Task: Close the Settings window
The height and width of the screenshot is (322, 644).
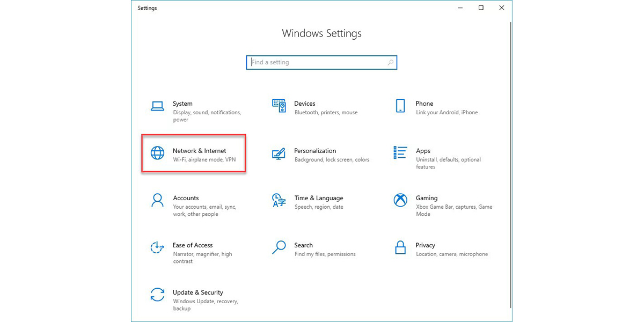Action: coord(501,8)
